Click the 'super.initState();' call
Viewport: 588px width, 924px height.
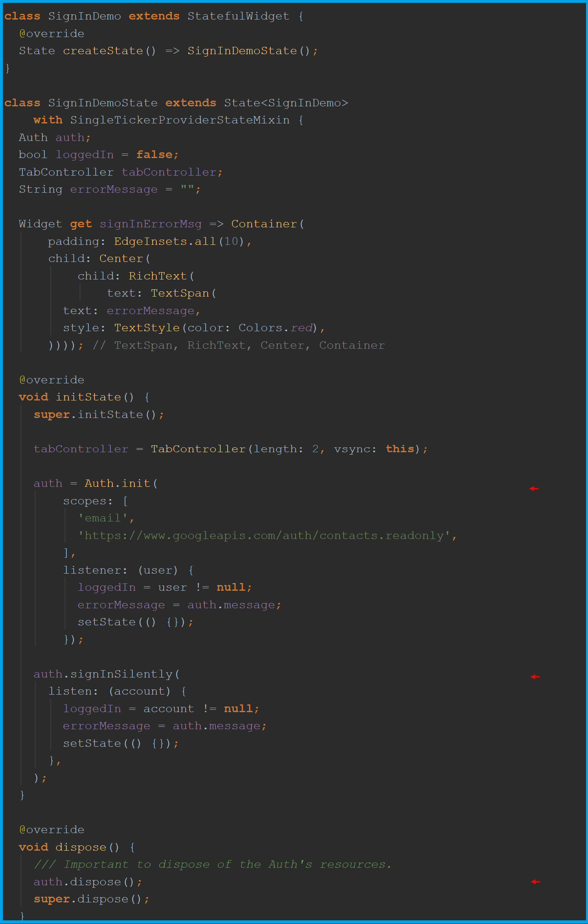(99, 415)
